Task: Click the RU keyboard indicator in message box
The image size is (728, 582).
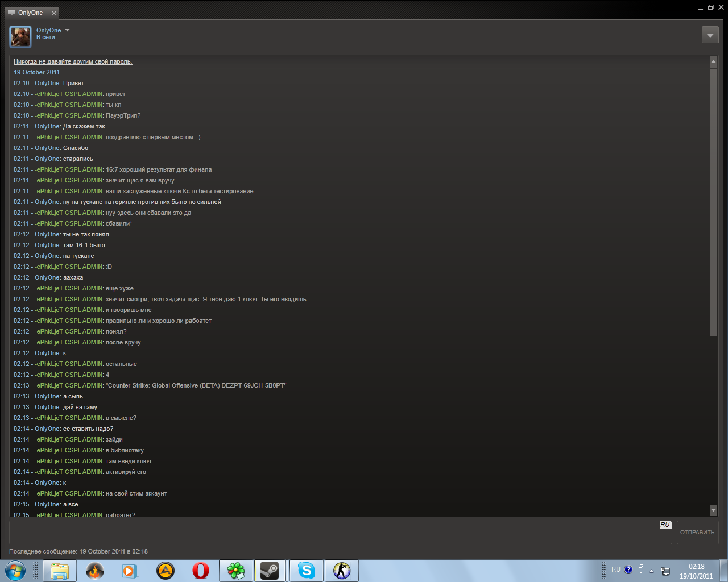Action: coord(665,525)
